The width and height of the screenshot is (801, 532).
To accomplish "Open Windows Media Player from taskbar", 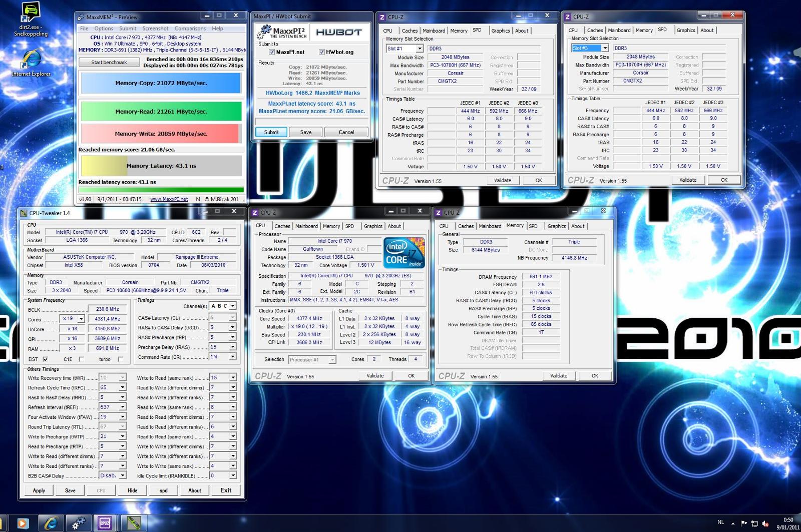I will pyautogui.click(x=23, y=523).
